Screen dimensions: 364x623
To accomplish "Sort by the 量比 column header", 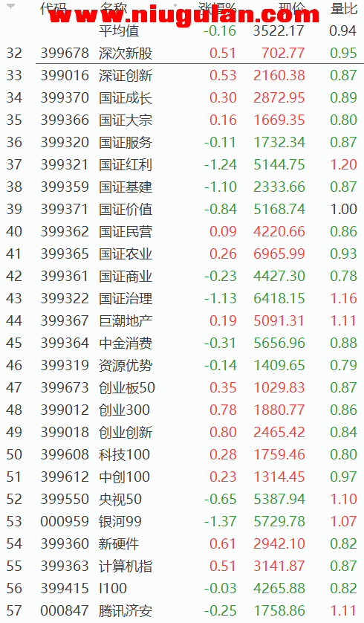I will click(343, 8).
